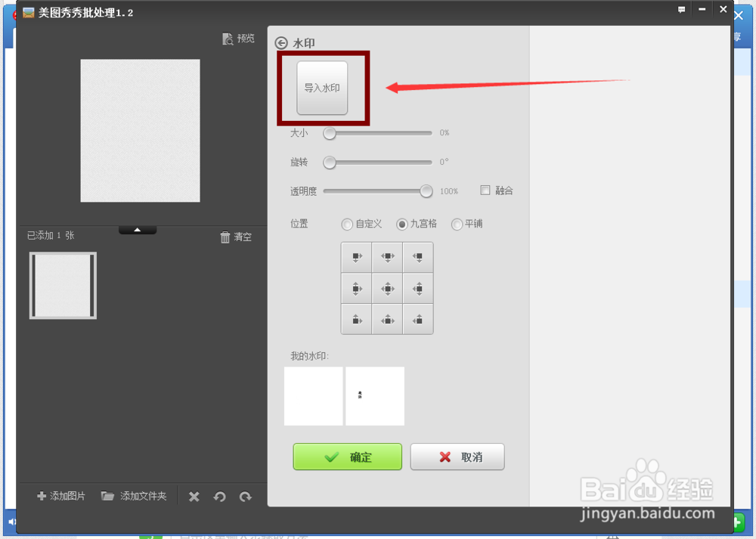756x539 pixels.
Task: Click 添加图片 add picture
Action: (61, 496)
